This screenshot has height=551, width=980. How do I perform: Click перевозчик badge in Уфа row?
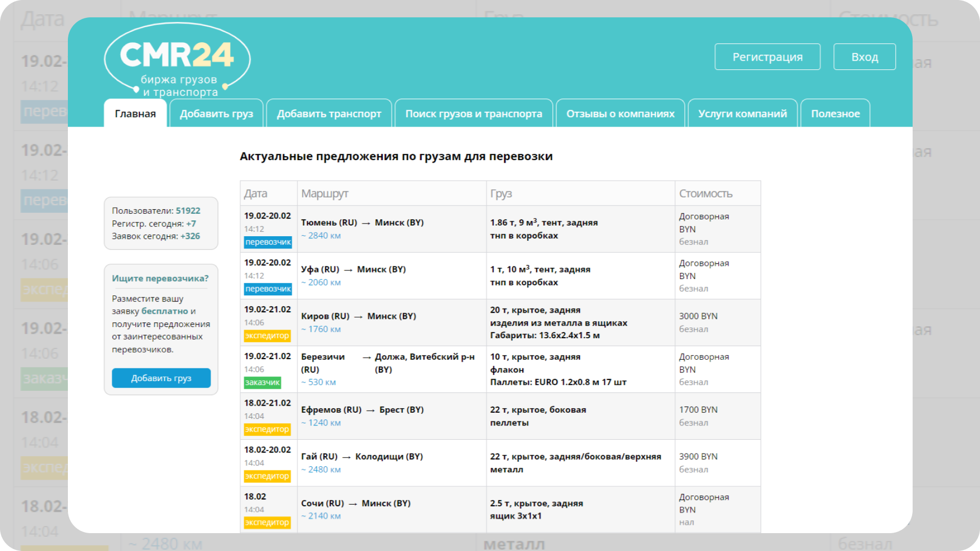(267, 289)
